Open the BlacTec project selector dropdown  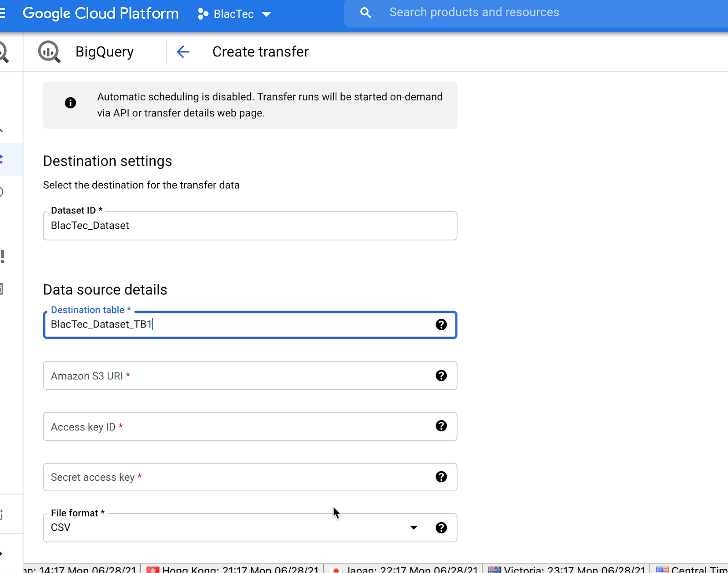click(234, 14)
